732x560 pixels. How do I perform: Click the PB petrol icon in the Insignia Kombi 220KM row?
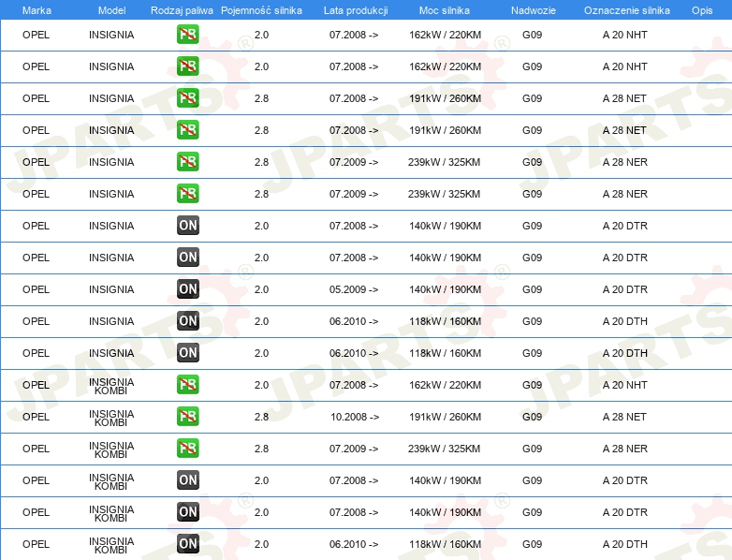(188, 385)
